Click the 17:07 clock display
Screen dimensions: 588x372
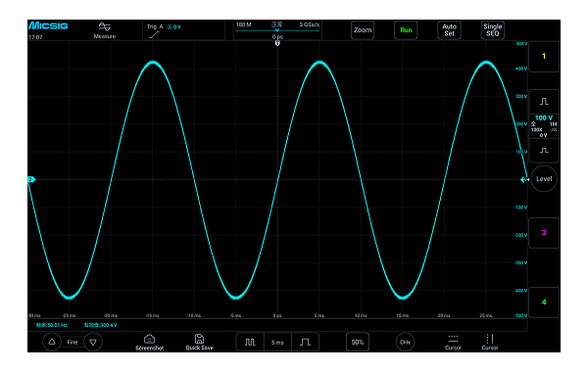tap(35, 37)
